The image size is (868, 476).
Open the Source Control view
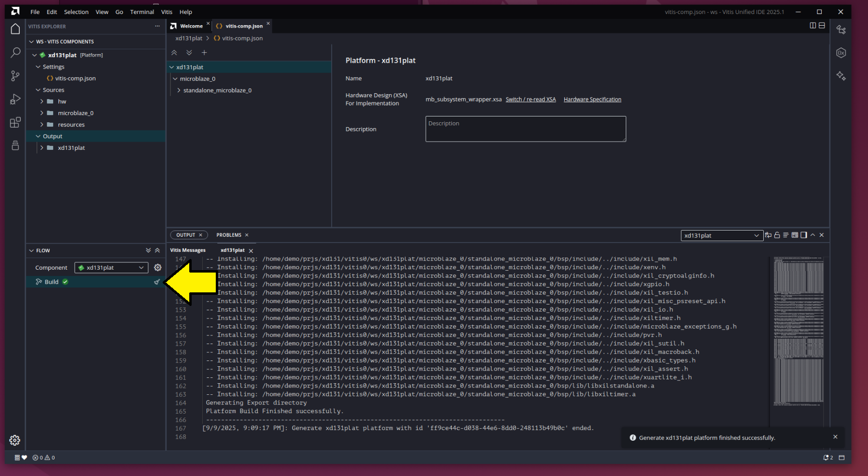coord(15,76)
